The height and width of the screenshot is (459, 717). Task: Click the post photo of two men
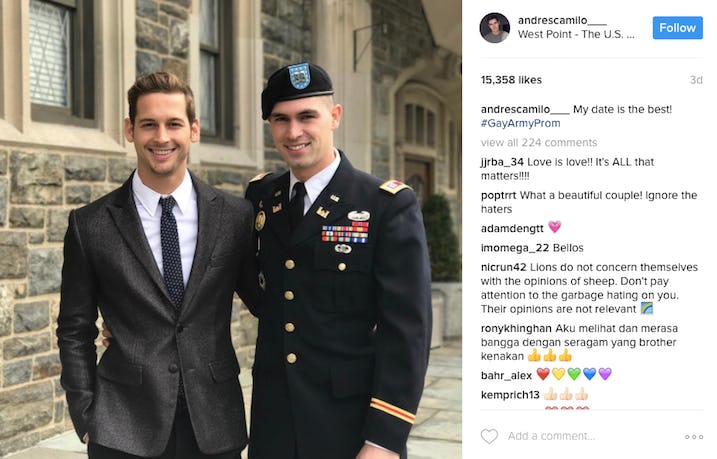(x=231, y=230)
